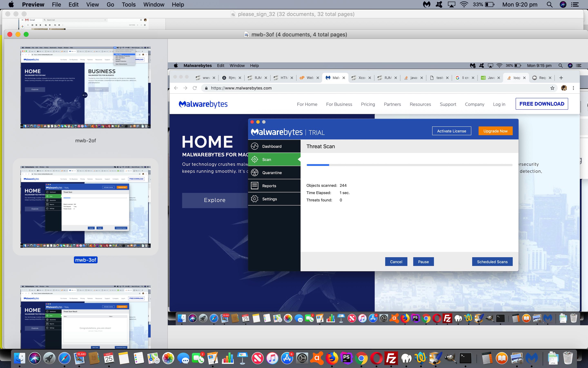
Task: Pause the running Threat Scan
Action: point(423,262)
